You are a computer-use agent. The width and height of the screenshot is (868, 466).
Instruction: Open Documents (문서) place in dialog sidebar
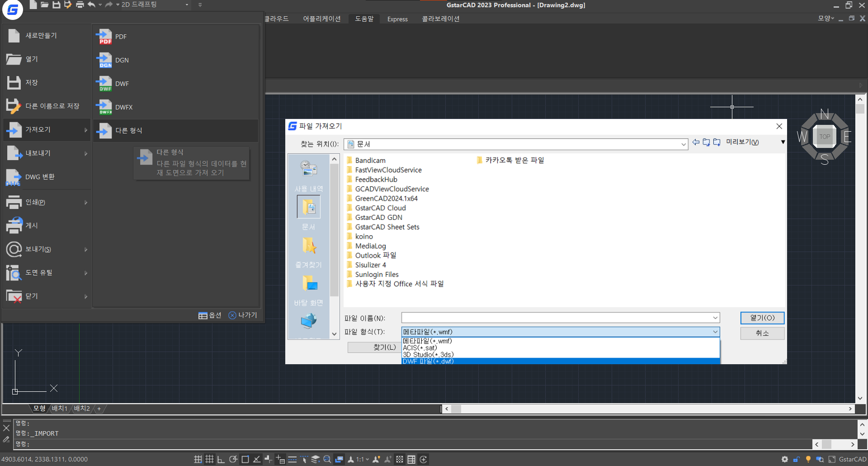(x=309, y=214)
